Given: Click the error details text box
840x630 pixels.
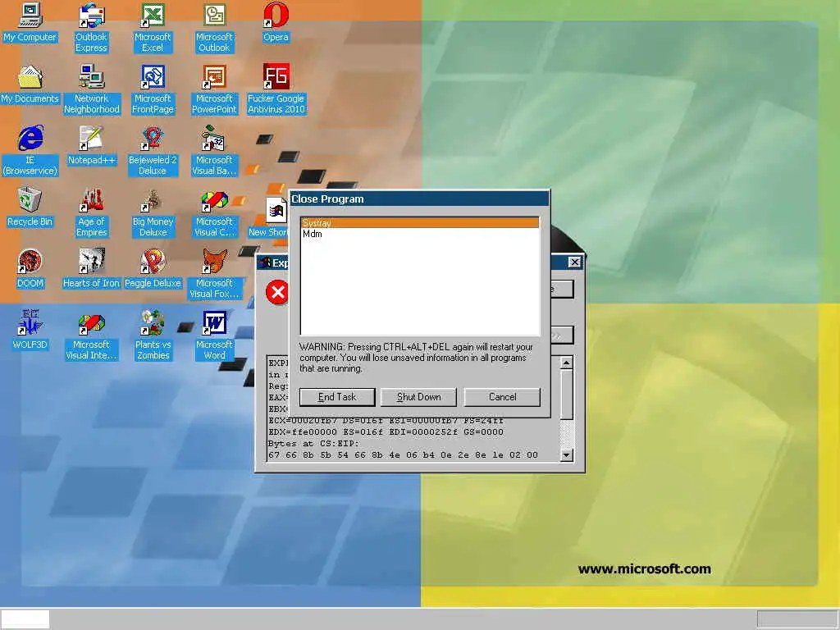Looking at the screenshot, I should point(413,440).
